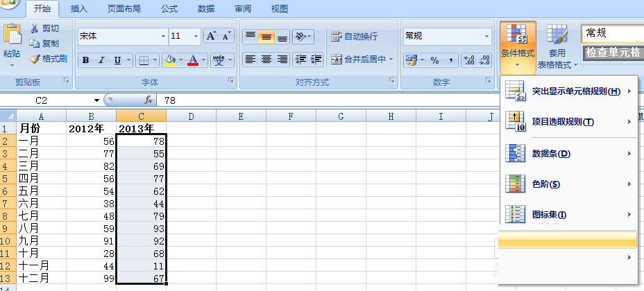
Task: Toggle Italic formatting
Action: (101, 60)
